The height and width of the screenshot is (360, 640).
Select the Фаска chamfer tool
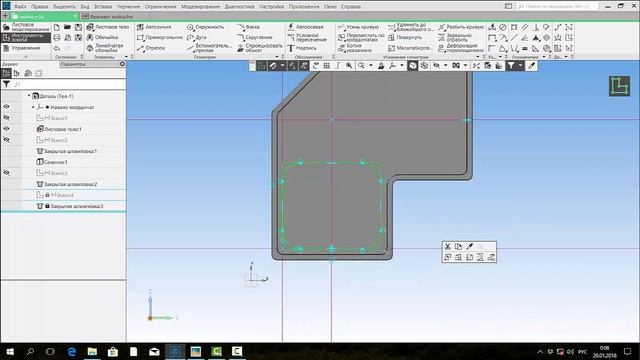click(x=249, y=27)
